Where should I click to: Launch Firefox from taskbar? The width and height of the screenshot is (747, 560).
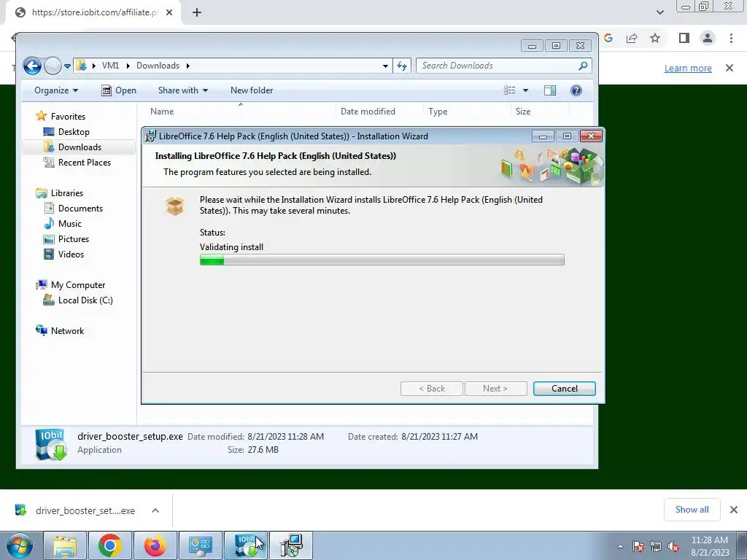pyautogui.click(x=155, y=545)
